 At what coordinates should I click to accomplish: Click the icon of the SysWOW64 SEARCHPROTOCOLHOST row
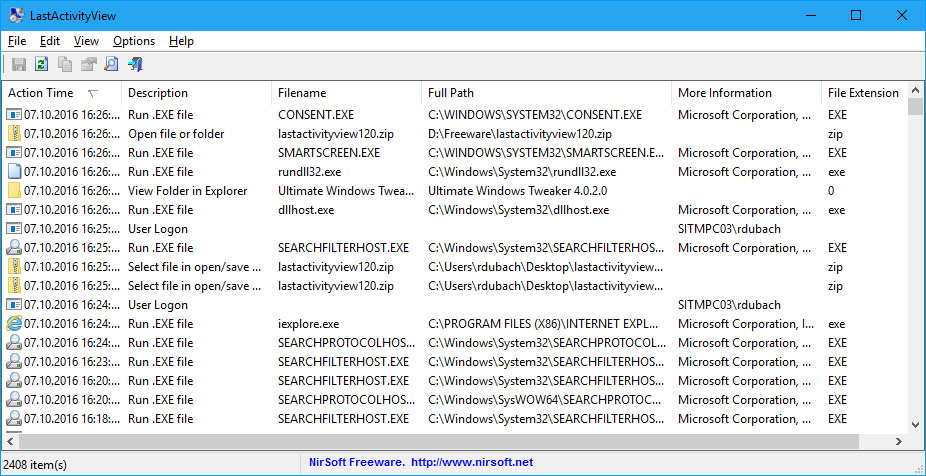14,400
